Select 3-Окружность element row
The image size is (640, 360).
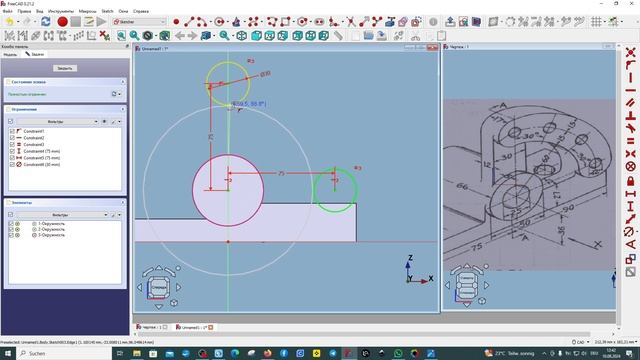[51, 235]
